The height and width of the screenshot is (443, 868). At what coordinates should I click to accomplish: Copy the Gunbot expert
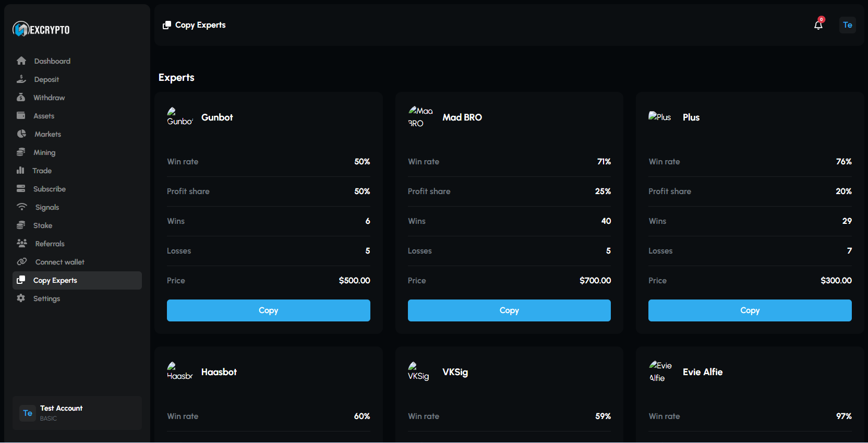click(x=269, y=310)
